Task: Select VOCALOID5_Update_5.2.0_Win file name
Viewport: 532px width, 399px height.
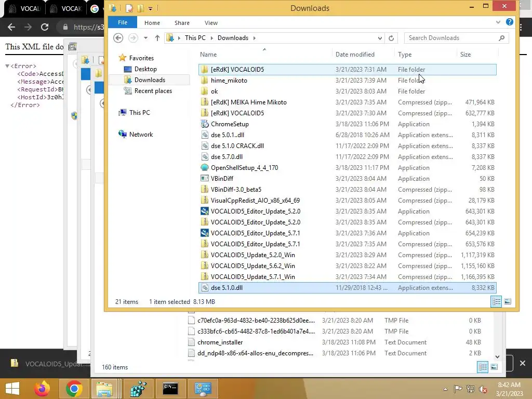Action: (253, 255)
